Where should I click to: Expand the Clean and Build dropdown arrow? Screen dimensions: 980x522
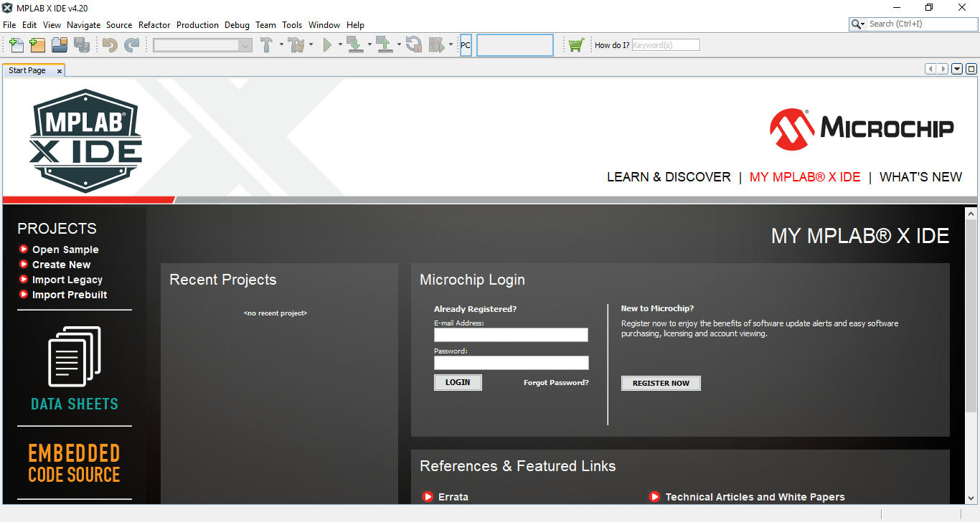pos(311,45)
